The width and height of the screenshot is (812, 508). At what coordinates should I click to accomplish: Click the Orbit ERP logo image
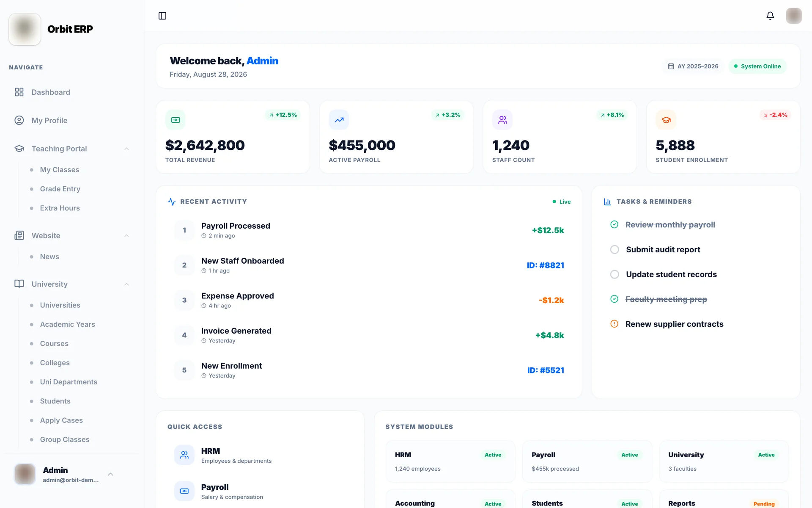coord(25,29)
